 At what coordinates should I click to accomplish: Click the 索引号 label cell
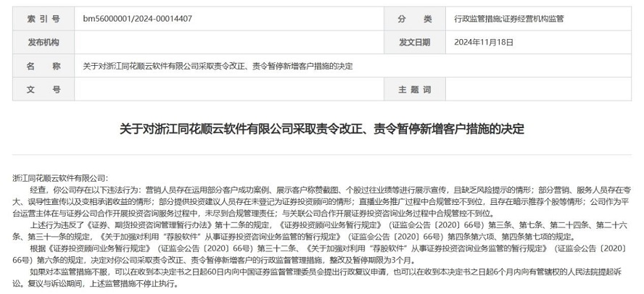click(44, 18)
